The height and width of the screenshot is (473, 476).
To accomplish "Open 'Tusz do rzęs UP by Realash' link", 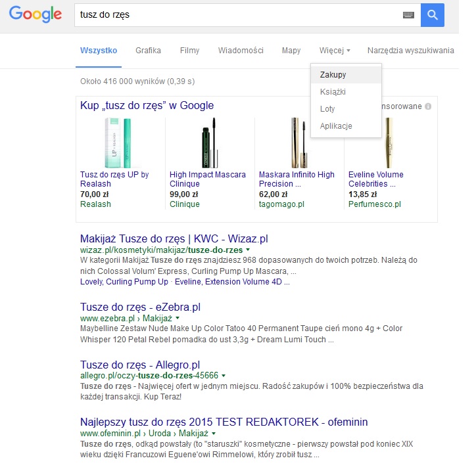I will pyautogui.click(x=114, y=179).
